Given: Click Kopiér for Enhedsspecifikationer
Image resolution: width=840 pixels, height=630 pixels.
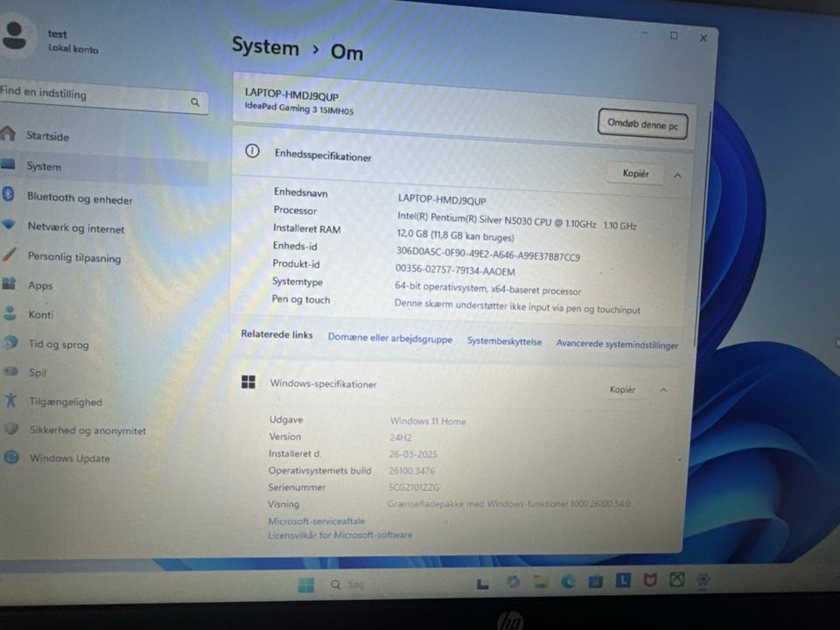Looking at the screenshot, I should (636, 173).
